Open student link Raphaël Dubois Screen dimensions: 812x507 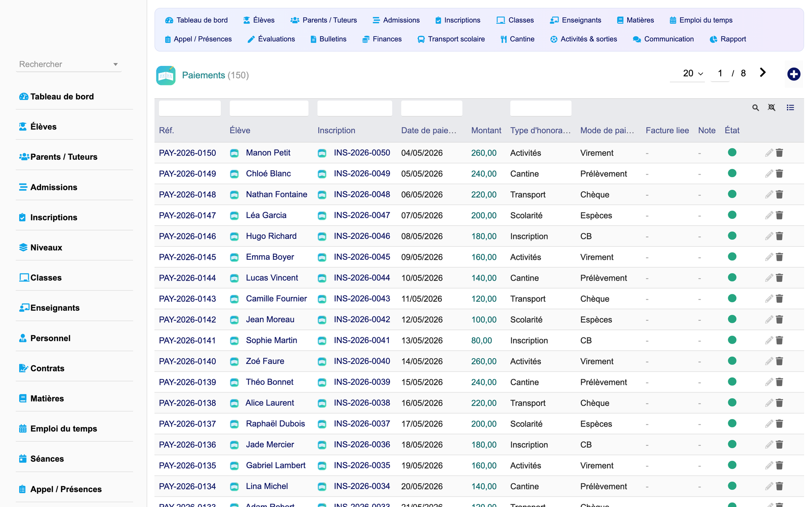point(275,424)
